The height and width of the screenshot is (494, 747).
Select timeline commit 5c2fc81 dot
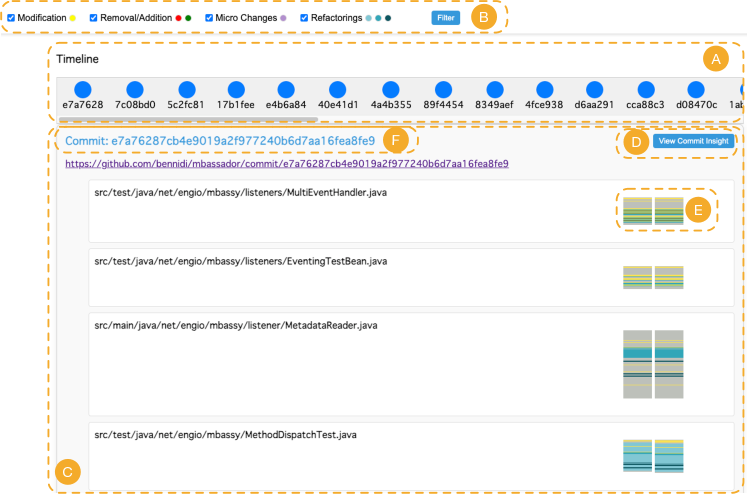(x=186, y=90)
